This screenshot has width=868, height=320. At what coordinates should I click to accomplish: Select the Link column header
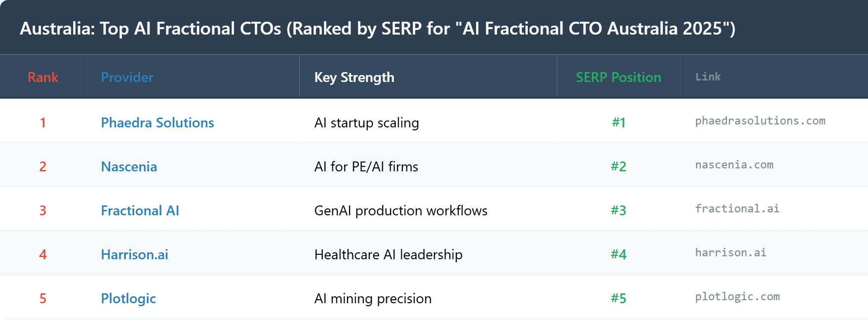pyautogui.click(x=708, y=77)
